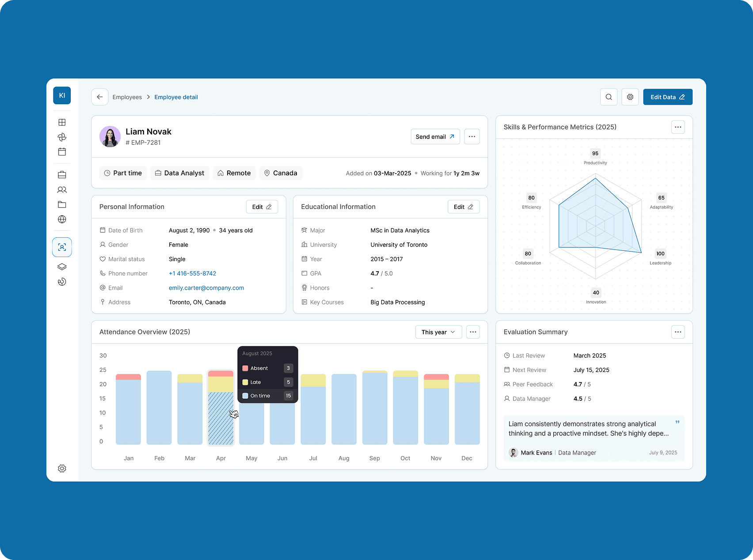Click the Employee detail breadcrumb
The width and height of the screenshot is (753, 560).
pyautogui.click(x=176, y=97)
